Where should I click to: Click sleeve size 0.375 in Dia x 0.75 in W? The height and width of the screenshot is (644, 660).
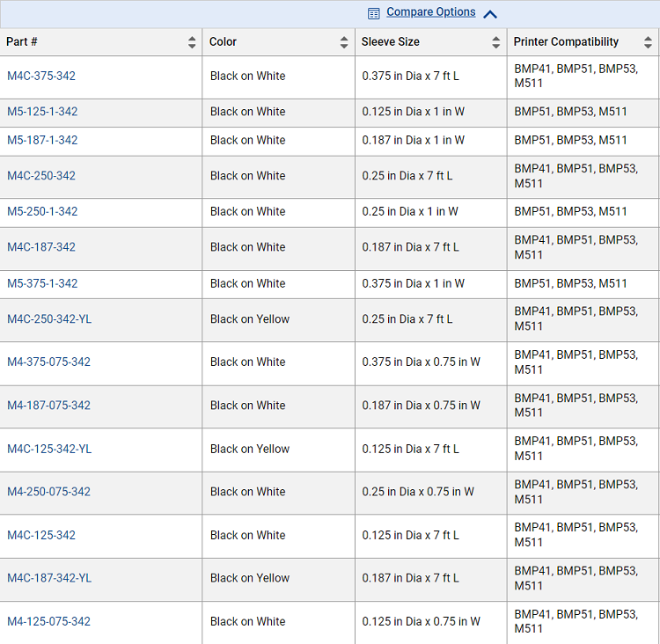(x=421, y=362)
